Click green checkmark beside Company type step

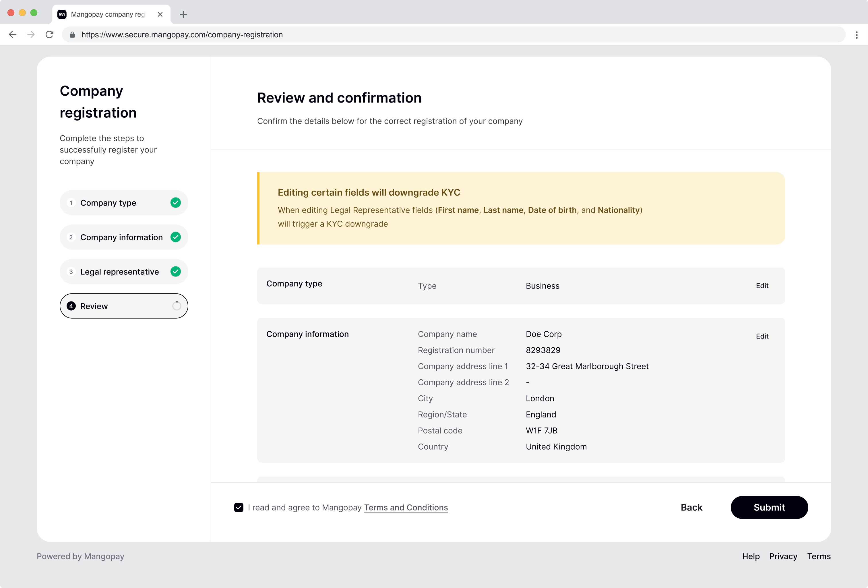pyautogui.click(x=176, y=202)
